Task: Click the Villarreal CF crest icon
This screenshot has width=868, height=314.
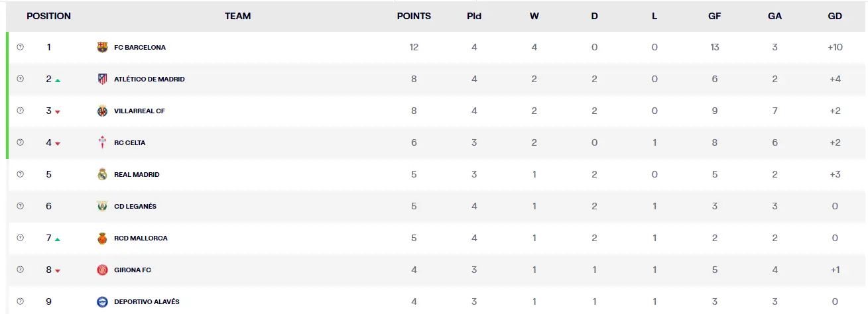Action: point(102,111)
